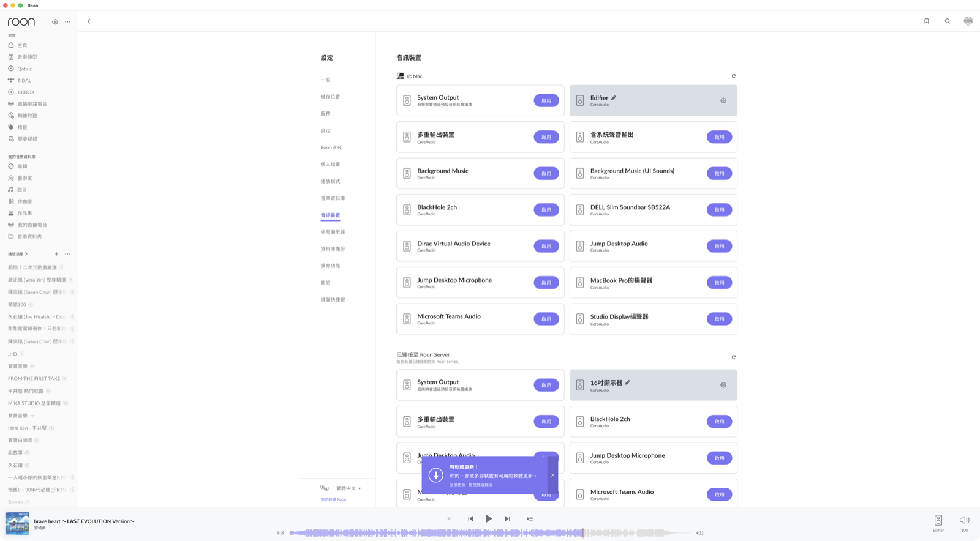The height and width of the screenshot is (541, 980).
Task: Open the play queue icon
Action: click(530, 519)
